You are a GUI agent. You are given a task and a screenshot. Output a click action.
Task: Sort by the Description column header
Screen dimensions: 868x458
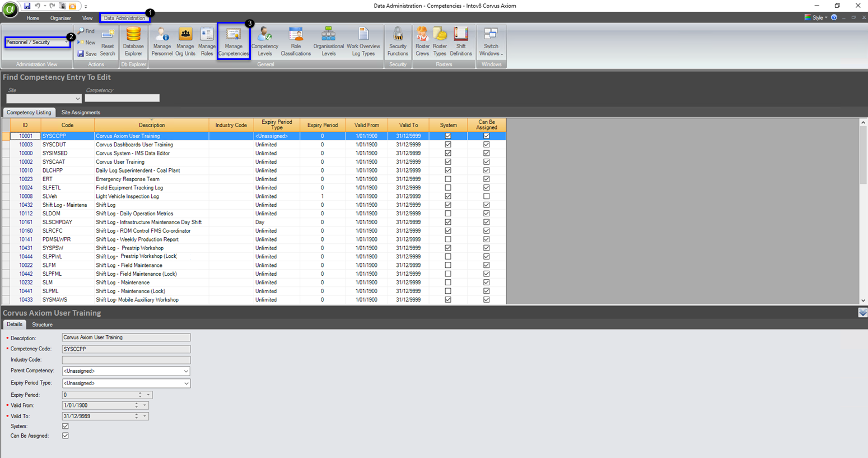coord(152,125)
